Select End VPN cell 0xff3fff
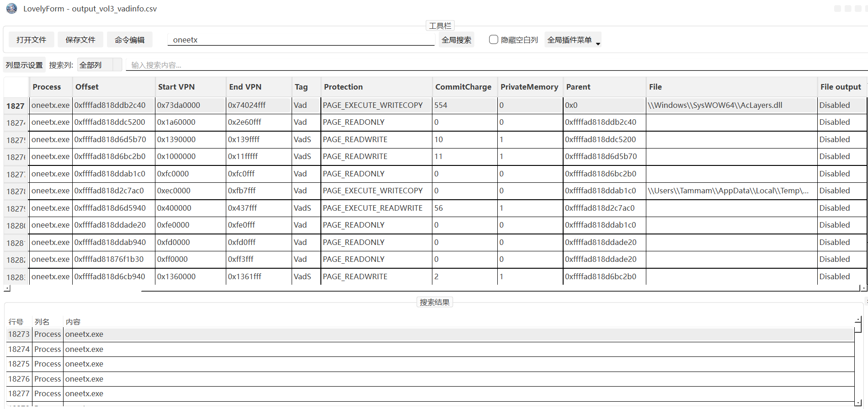The width and height of the screenshot is (868, 409). pyautogui.click(x=259, y=259)
